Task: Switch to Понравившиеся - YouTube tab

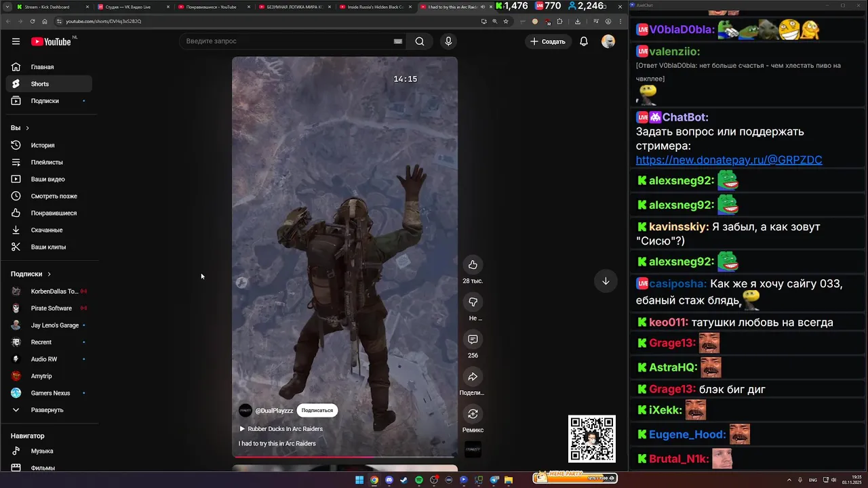Action: (x=213, y=7)
